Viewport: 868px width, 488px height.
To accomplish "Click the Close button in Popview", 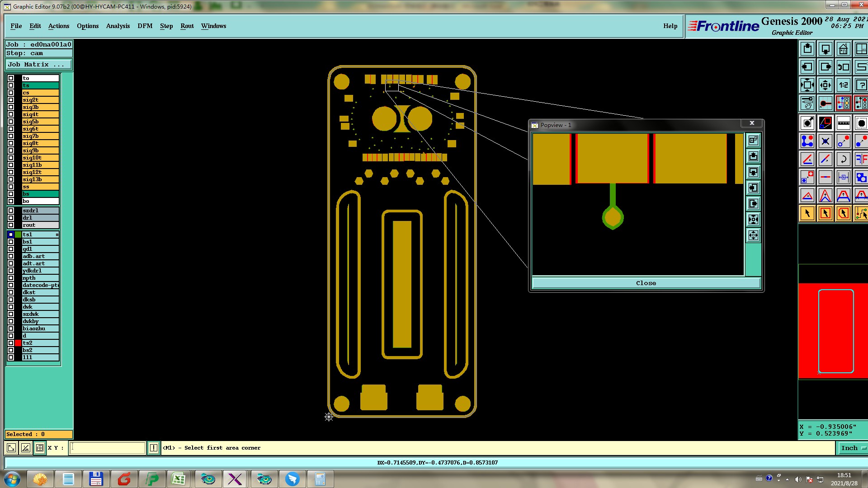I will click(646, 283).
